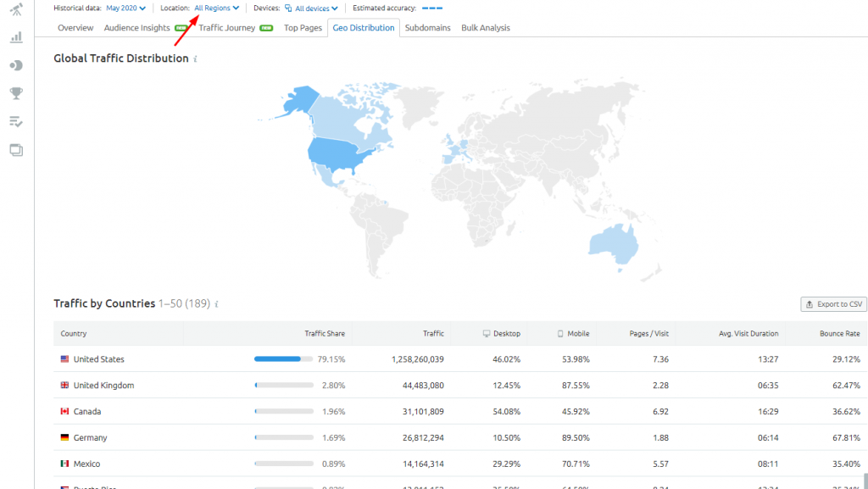Click the 79.15% traffic share value
The width and height of the screenshot is (868, 489).
(x=331, y=359)
